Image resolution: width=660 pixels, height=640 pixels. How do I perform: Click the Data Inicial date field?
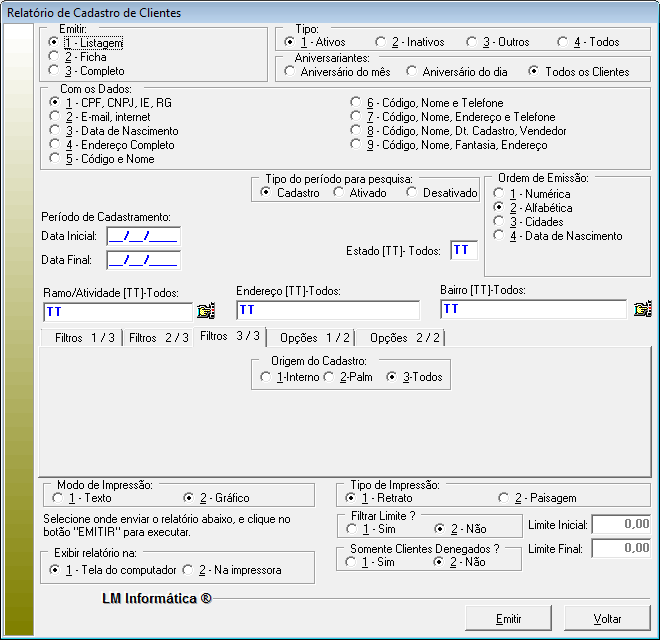pyautogui.click(x=142, y=236)
